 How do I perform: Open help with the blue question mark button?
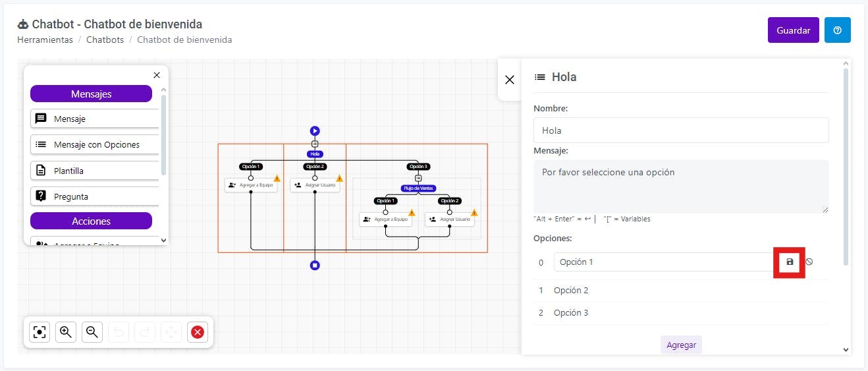(x=838, y=30)
